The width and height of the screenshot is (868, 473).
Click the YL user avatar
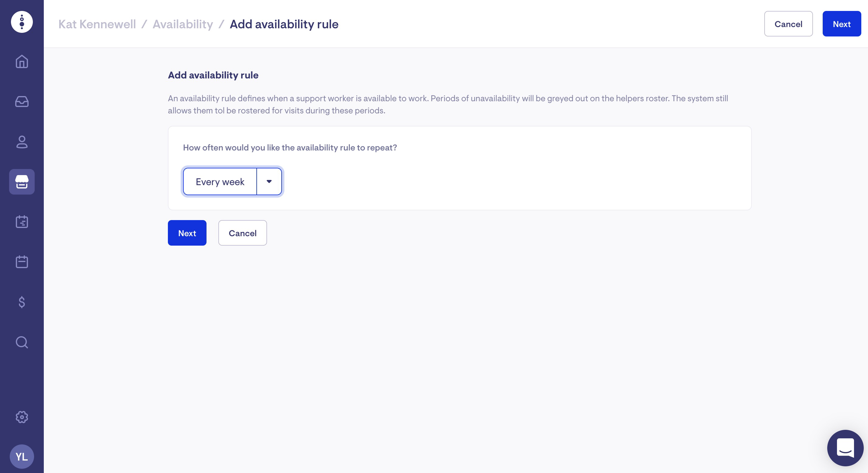(22, 457)
